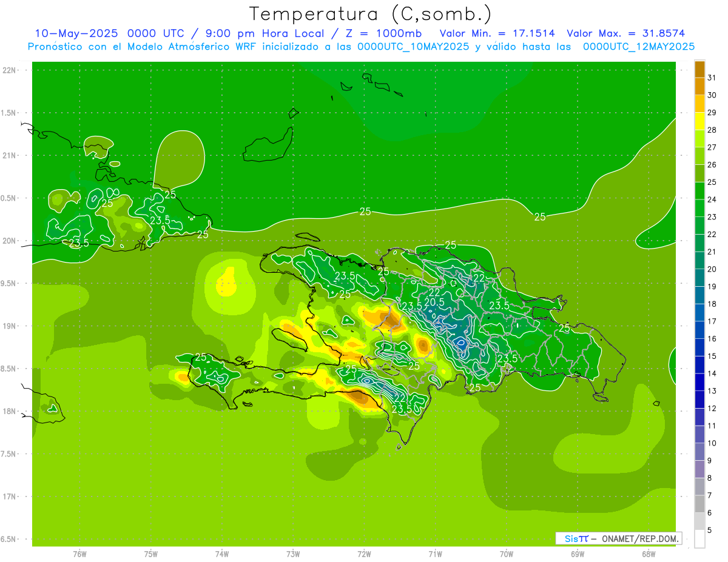Click the "26" color scale number

click(712, 165)
